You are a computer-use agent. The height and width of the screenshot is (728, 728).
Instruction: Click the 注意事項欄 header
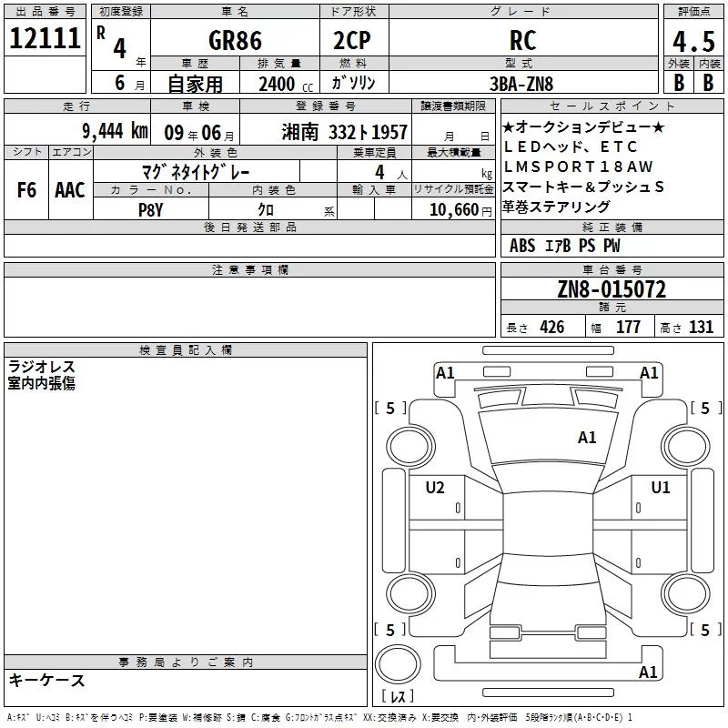pyautogui.click(x=249, y=269)
